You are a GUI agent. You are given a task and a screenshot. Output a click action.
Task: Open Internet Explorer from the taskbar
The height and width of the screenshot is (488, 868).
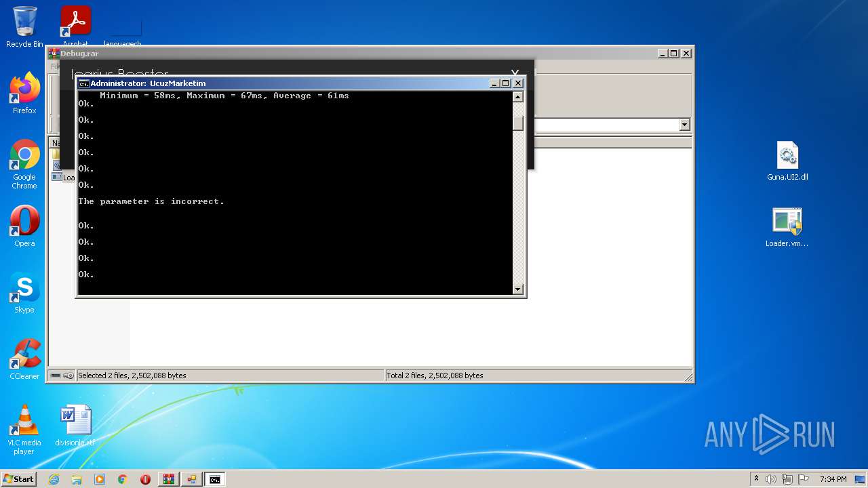[54, 479]
